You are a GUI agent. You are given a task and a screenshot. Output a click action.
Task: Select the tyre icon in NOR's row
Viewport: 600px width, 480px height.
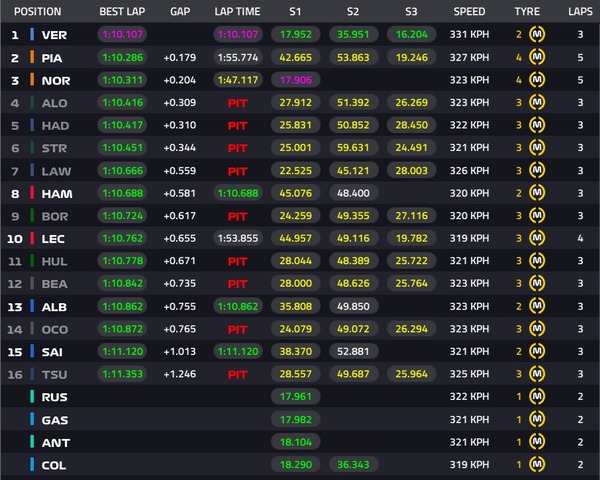tap(539, 80)
